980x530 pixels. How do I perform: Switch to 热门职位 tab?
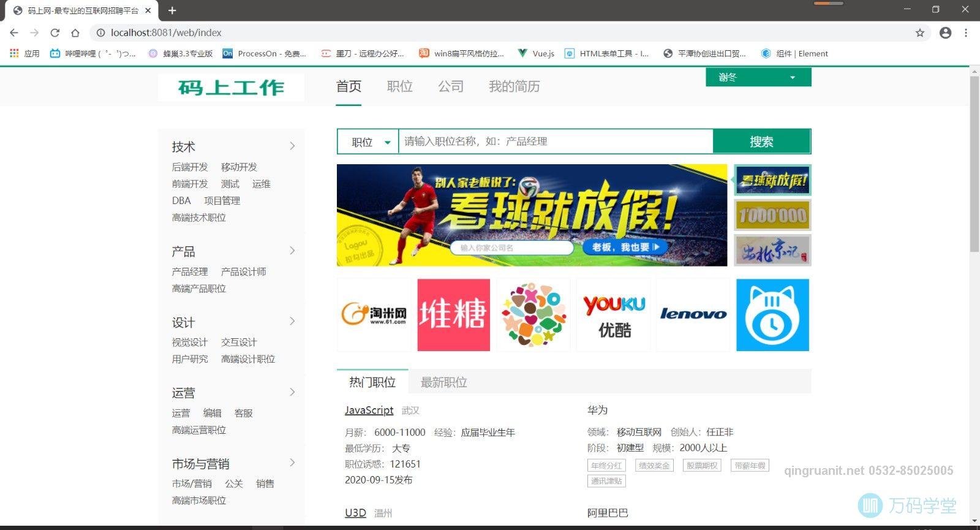(x=372, y=382)
